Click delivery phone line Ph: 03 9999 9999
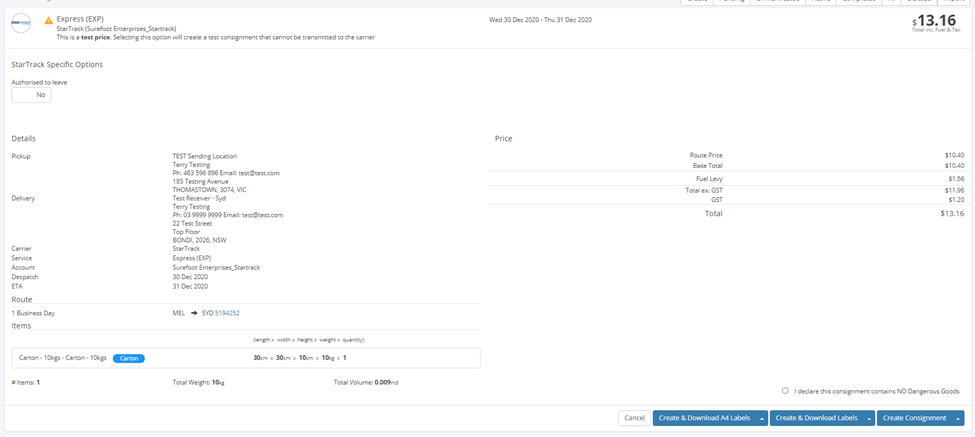 pos(228,215)
